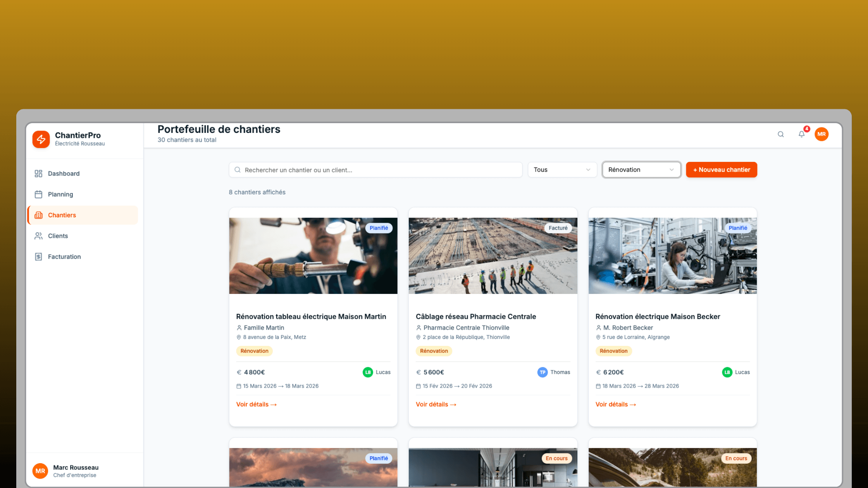The height and width of the screenshot is (488, 868).
Task: Click the ChantierPro lightning bolt logo
Action: point(41,139)
